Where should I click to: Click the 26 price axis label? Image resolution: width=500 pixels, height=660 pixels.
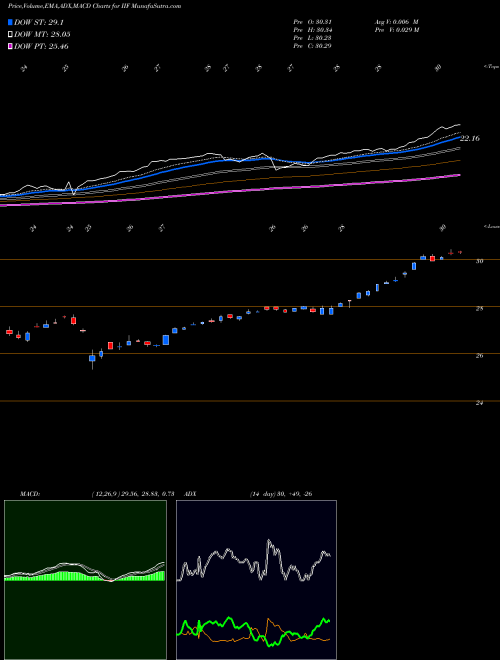[479, 355]
